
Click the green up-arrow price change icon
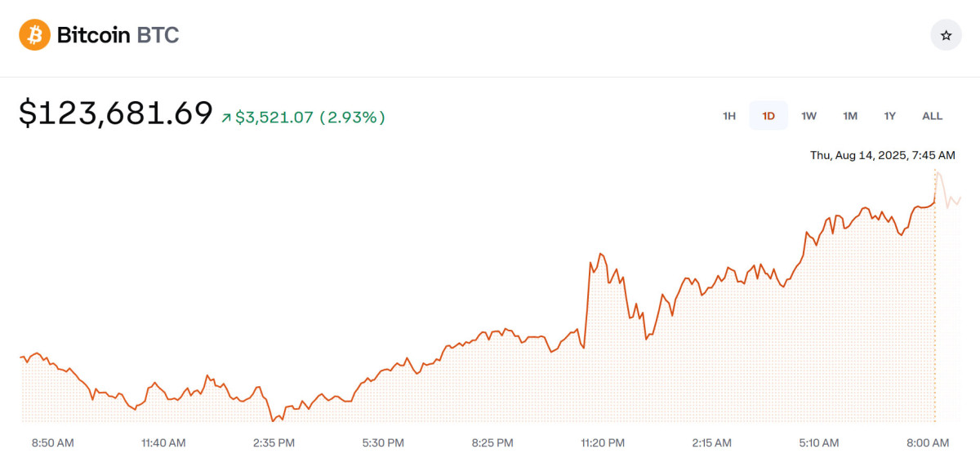pos(226,118)
